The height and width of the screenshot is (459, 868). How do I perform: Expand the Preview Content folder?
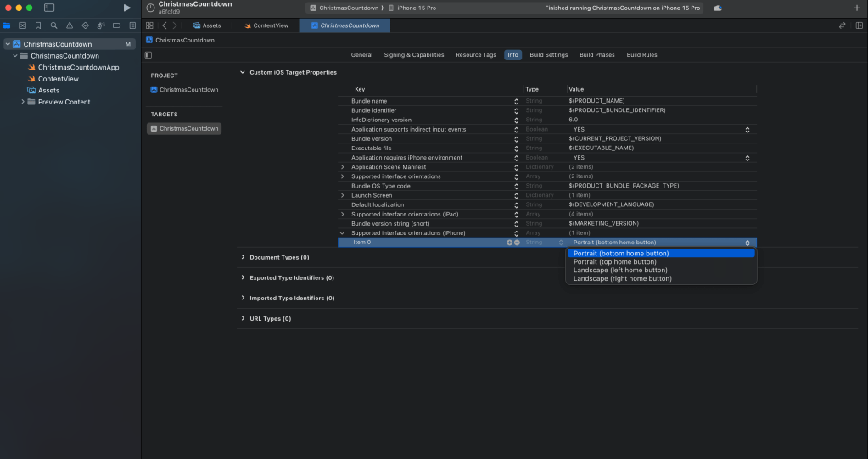(x=23, y=102)
